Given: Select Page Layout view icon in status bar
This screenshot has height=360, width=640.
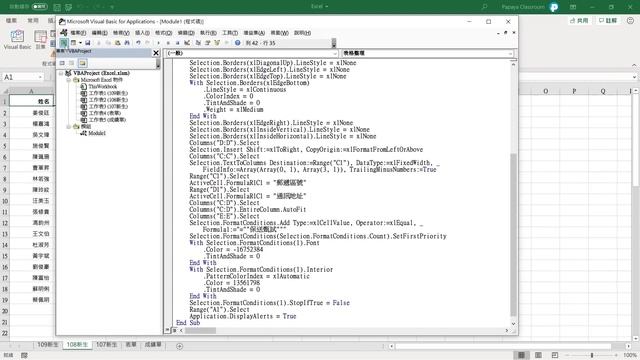Looking at the screenshot, I should [538, 355].
